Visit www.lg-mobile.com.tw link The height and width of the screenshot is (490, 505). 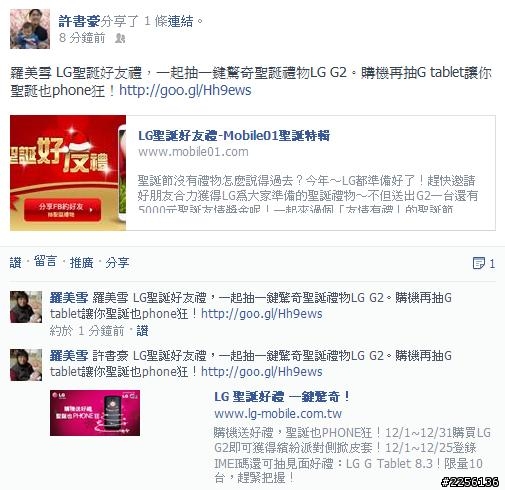pos(278,414)
